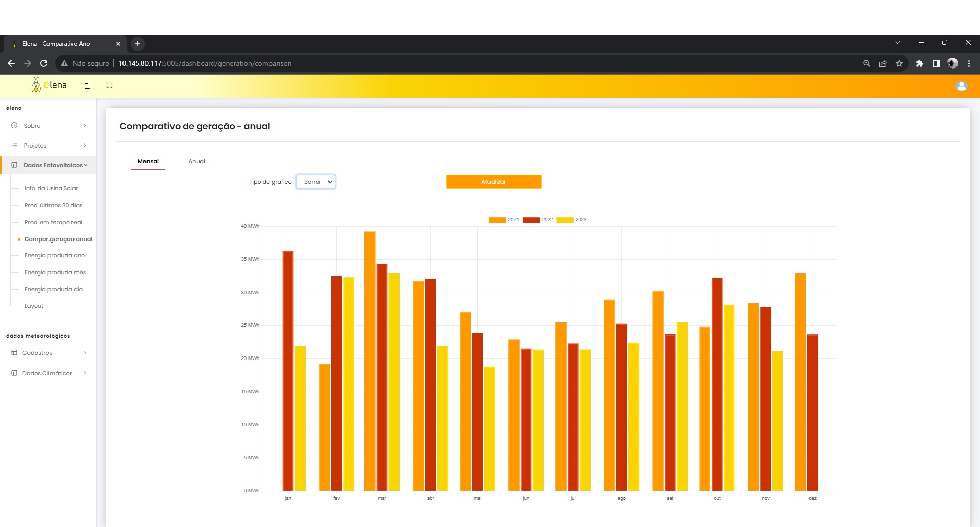Click the Projetos list icon
This screenshot has height=527, width=980.
pyautogui.click(x=14, y=146)
